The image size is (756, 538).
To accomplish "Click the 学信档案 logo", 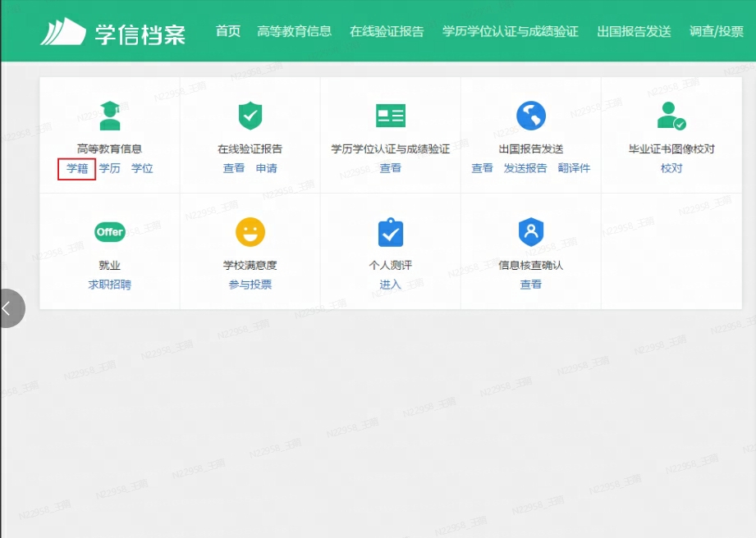I will pos(112,32).
